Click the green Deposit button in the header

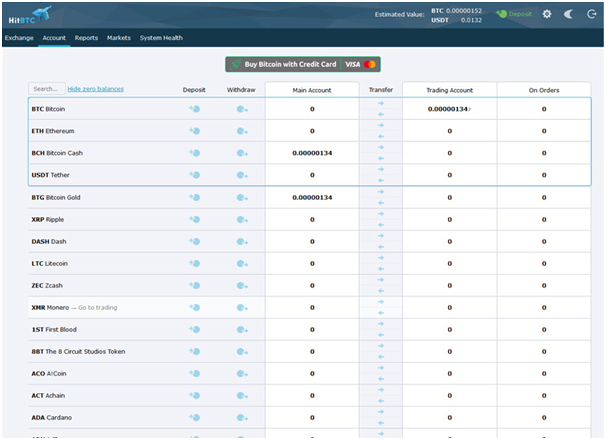(514, 14)
